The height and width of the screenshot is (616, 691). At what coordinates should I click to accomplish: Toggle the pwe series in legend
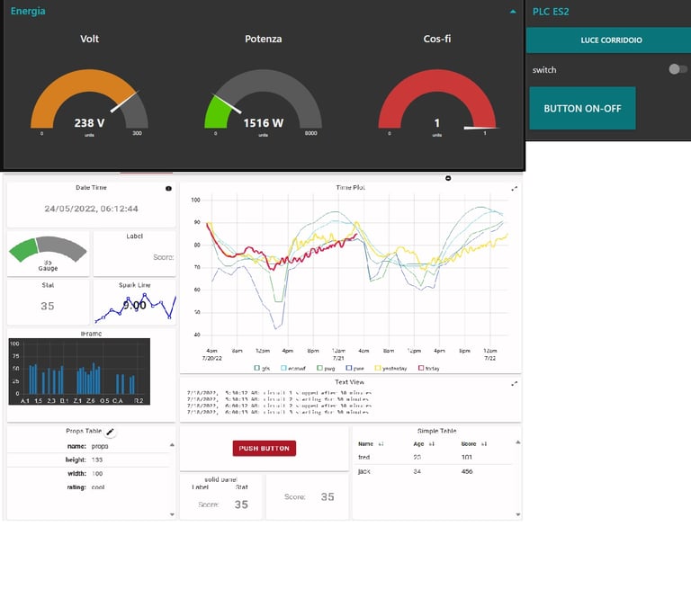point(354,368)
